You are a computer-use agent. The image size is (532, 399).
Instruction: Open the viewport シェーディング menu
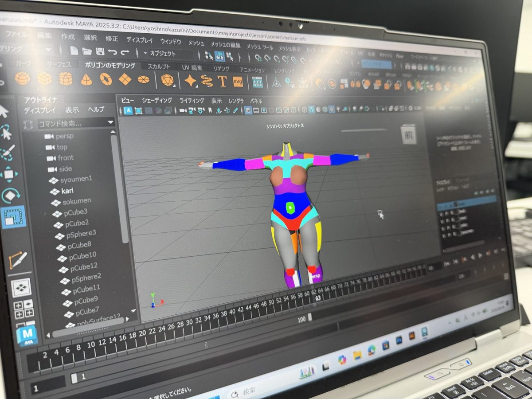click(157, 101)
